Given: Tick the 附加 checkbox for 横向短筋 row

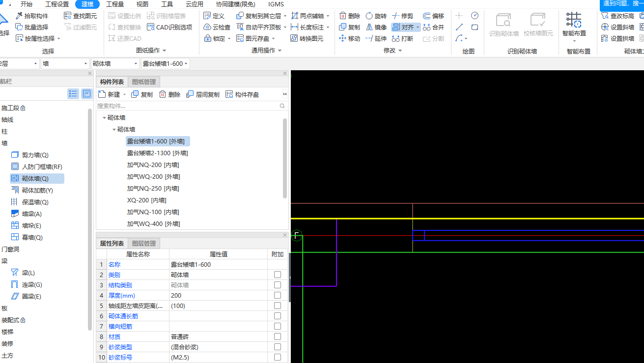Looking at the screenshot, I should coord(278,326).
